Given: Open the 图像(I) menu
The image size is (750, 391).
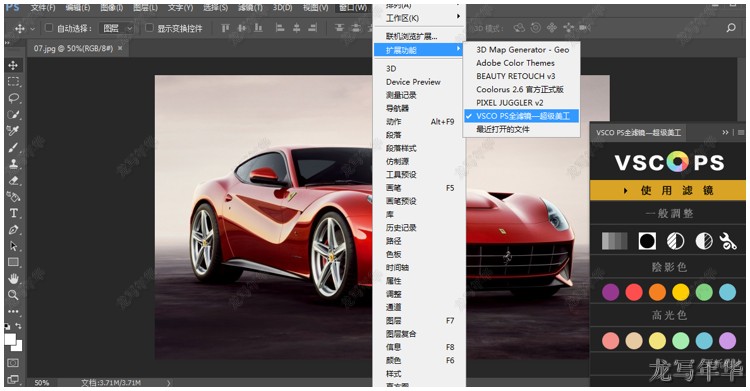Looking at the screenshot, I should tap(111, 8).
